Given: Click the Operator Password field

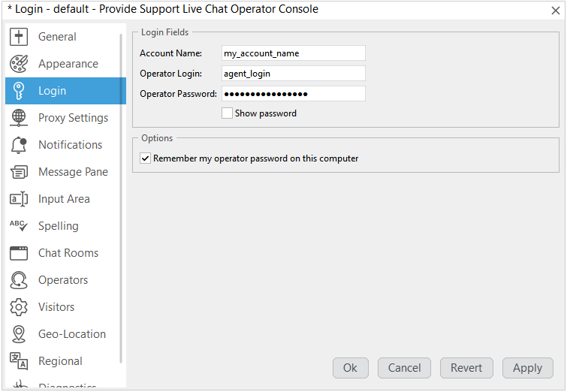Looking at the screenshot, I should (x=294, y=94).
